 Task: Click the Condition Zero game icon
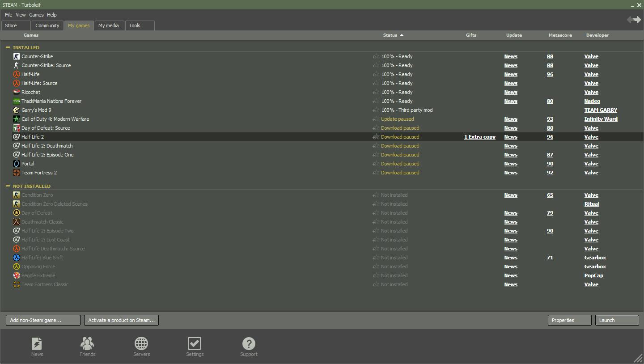(x=17, y=195)
